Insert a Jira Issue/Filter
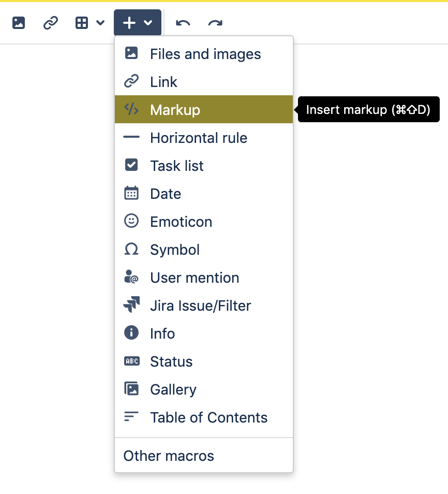448x494 pixels. [x=200, y=306]
